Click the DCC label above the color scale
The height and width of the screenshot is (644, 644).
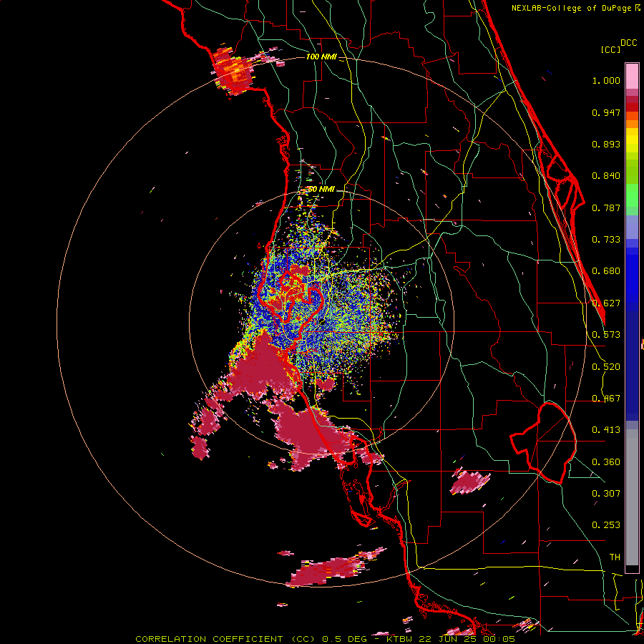628,43
